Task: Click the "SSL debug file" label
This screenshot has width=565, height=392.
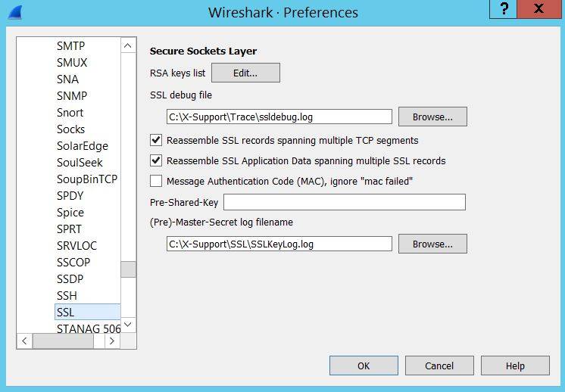Action: tap(181, 95)
